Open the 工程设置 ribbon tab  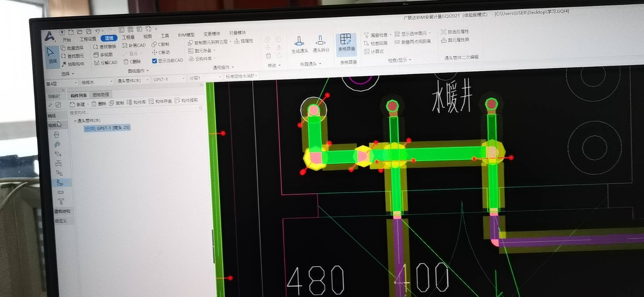click(x=88, y=39)
